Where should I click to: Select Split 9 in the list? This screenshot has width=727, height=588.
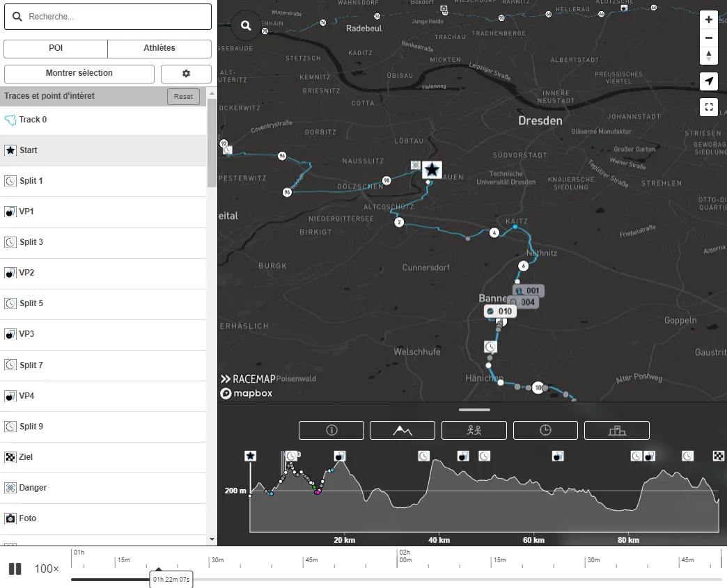(103, 427)
